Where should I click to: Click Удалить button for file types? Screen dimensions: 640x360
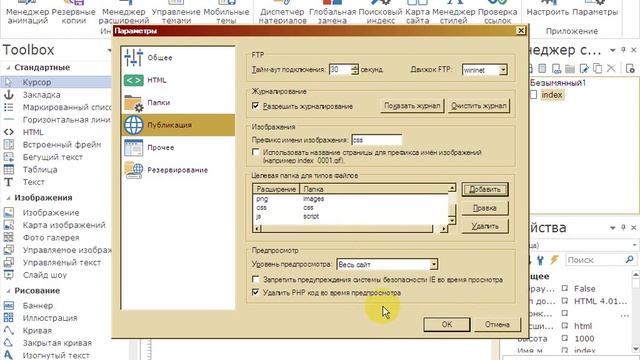[485, 226]
